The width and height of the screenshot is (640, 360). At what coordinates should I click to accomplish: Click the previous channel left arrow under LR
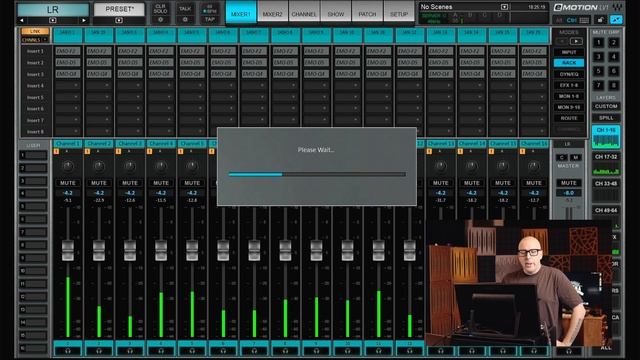[x=22, y=20]
